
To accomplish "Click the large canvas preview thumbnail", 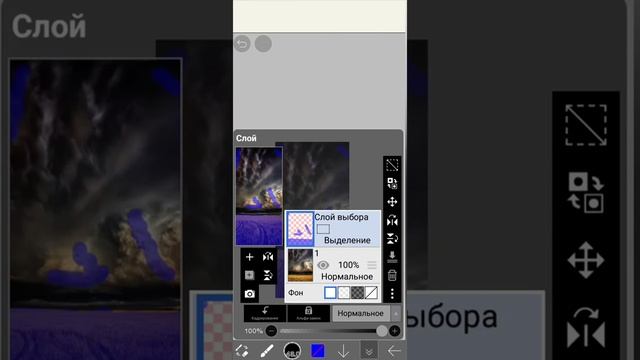I will tap(259, 196).
